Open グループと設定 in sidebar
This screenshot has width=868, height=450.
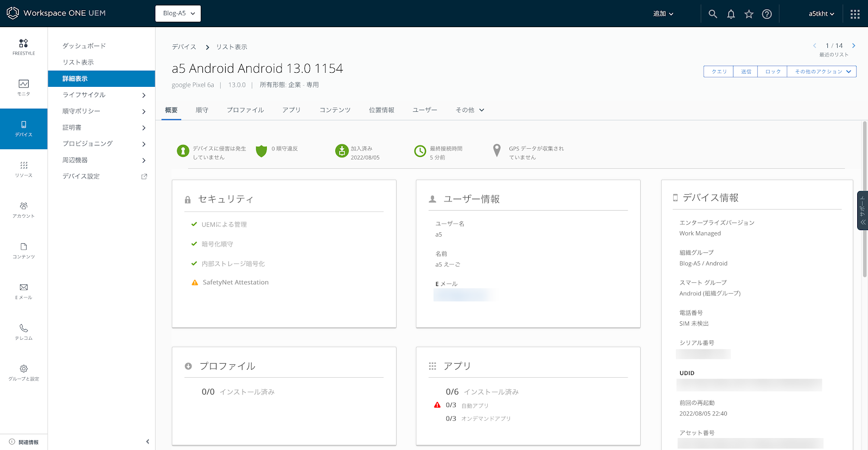coord(23,373)
